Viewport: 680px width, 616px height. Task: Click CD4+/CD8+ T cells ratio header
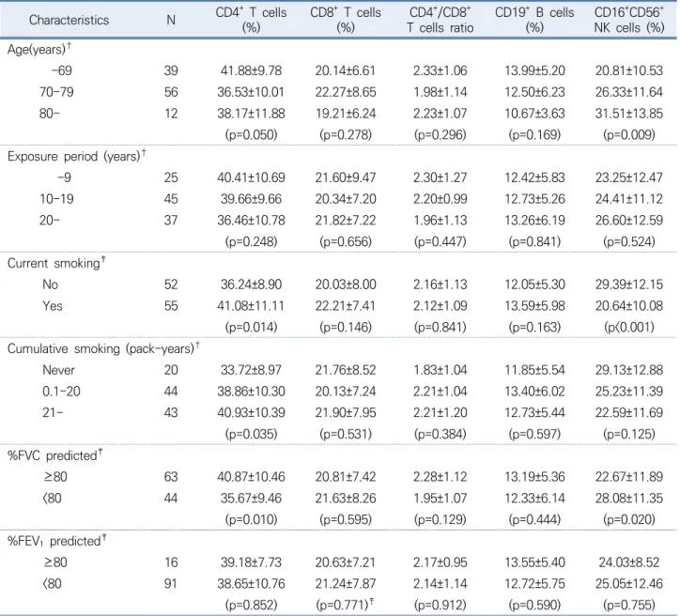(x=440, y=20)
